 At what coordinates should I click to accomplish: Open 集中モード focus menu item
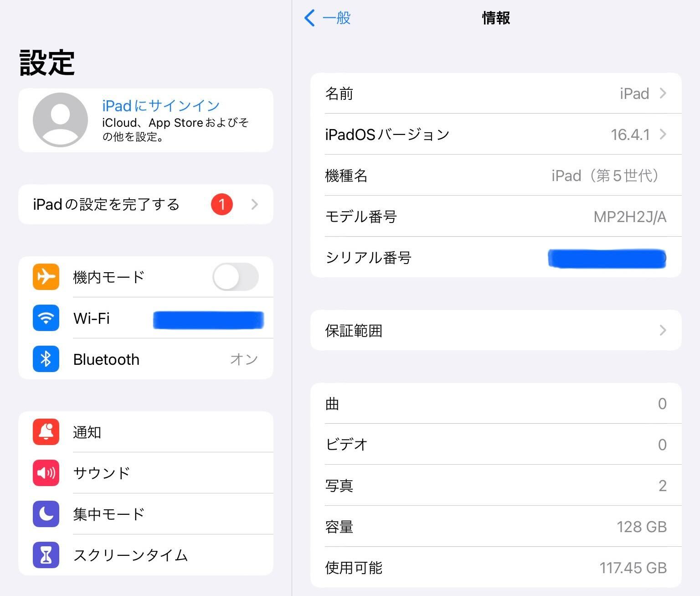(x=146, y=514)
